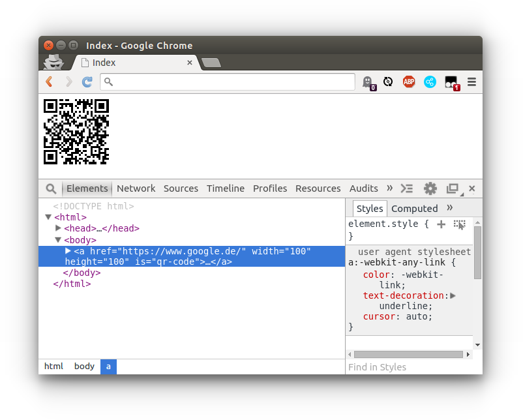Undock DevTools into separate window

453,189
